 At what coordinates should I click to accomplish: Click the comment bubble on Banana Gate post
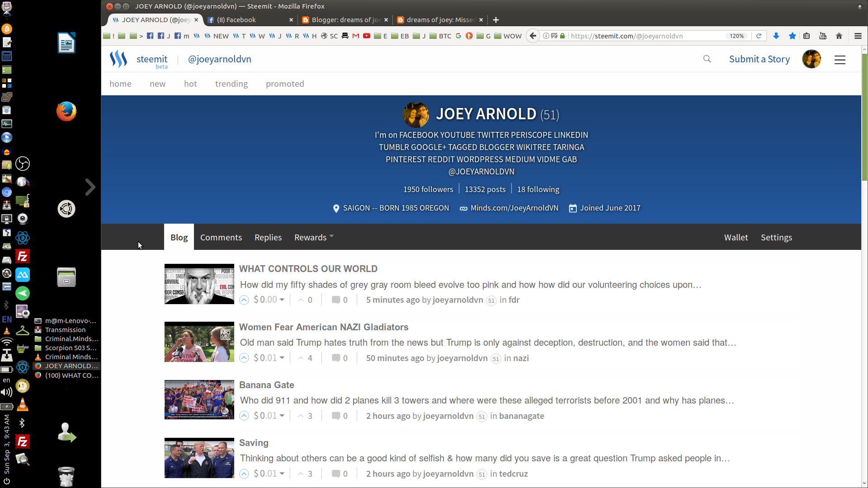coord(337,415)
